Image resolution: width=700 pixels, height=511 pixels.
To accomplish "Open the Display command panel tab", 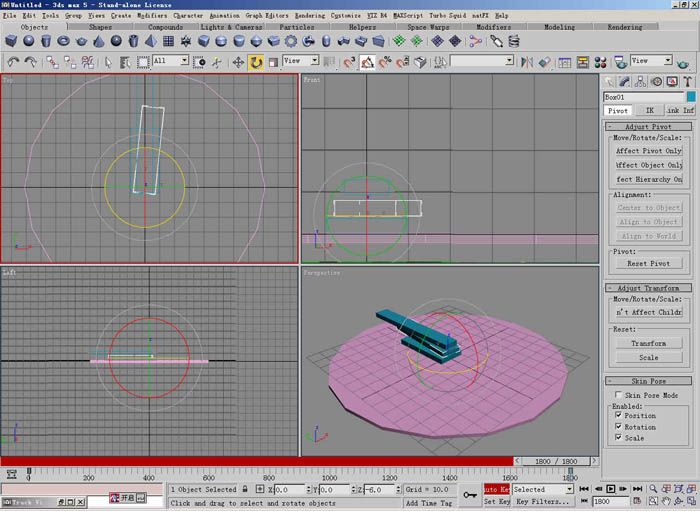I will click(672, 82).
